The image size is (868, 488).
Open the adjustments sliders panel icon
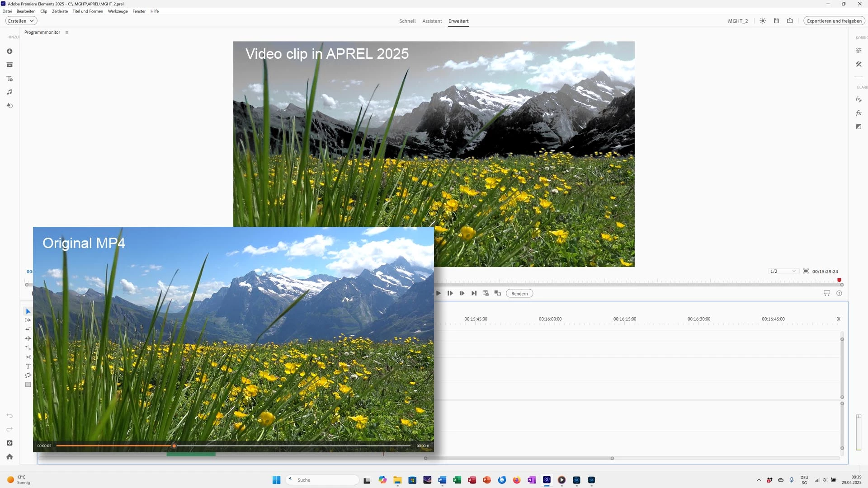(x=859, y=51)
